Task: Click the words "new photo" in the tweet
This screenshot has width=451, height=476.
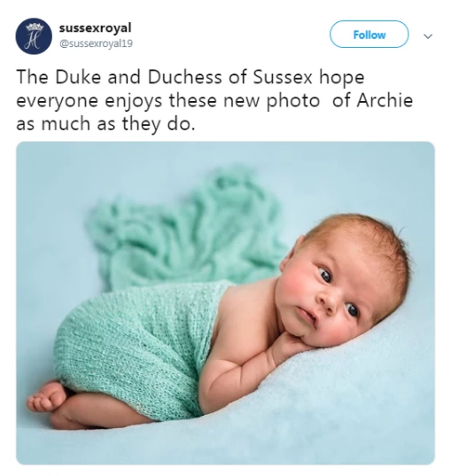Action: [272, 101]
